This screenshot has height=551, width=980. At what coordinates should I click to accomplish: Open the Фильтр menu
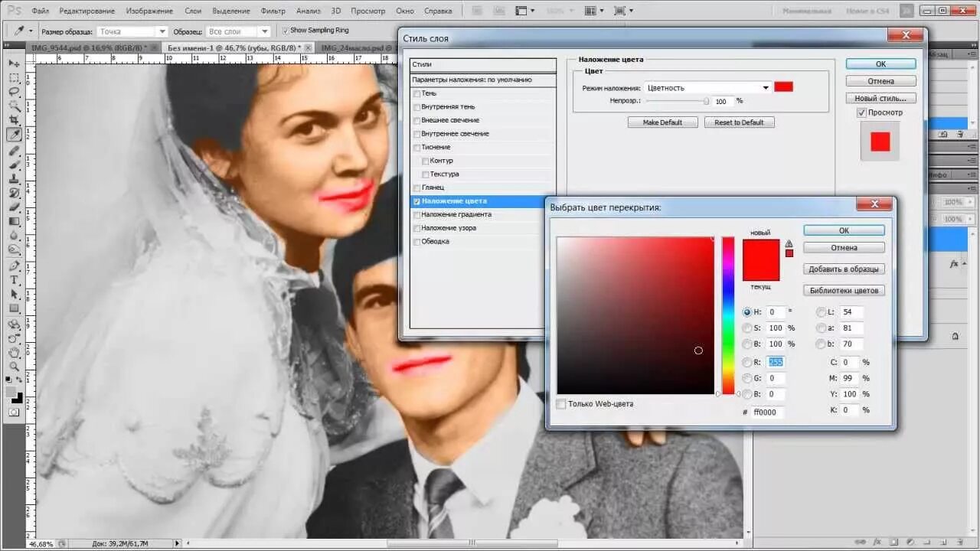(273, 11)
